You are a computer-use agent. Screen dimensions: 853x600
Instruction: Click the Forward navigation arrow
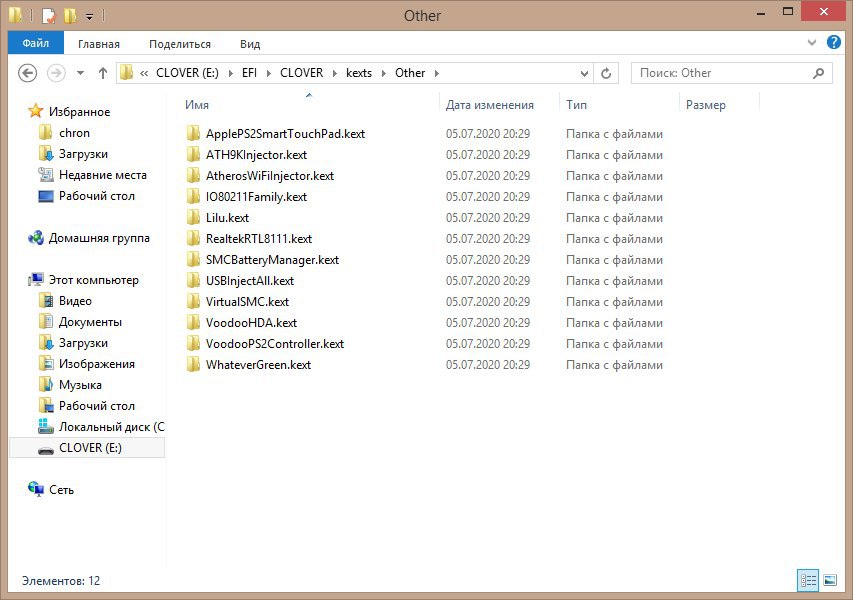pyautogui.click(x=56, y=73)
